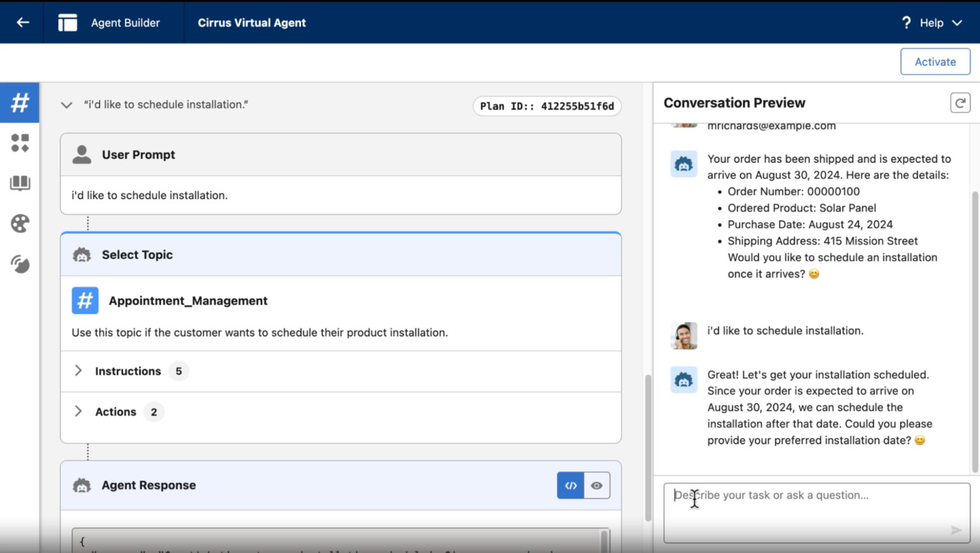Open the Library book sidebar icon

tap(20, 184)
